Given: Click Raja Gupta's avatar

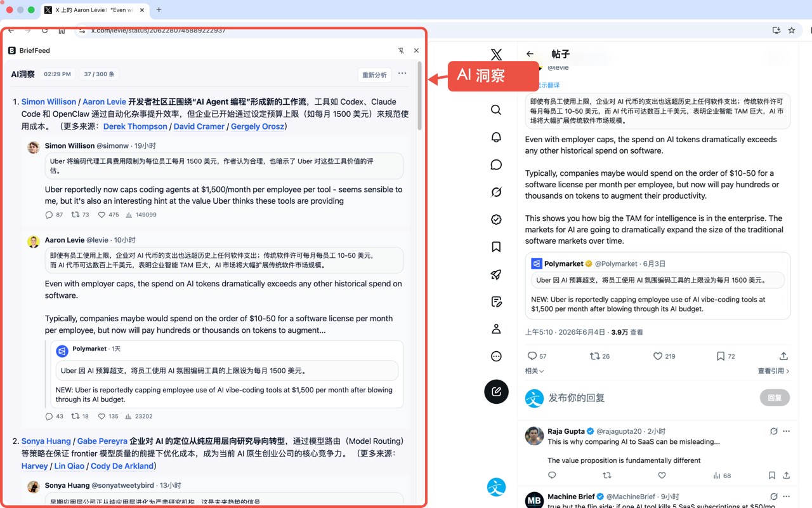Looking at the screenshot, I should pos(534,436).
